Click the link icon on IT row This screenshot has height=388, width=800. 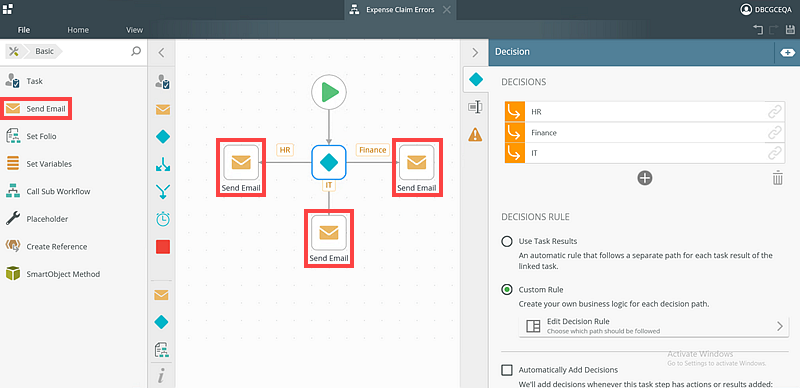click(x=774, y=153)
